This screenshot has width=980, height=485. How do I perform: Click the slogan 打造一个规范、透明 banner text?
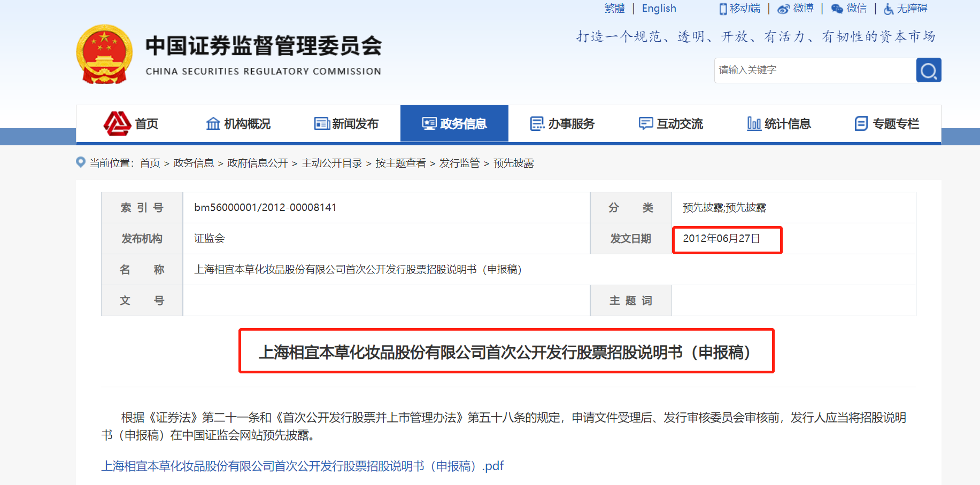coord(756,36)
